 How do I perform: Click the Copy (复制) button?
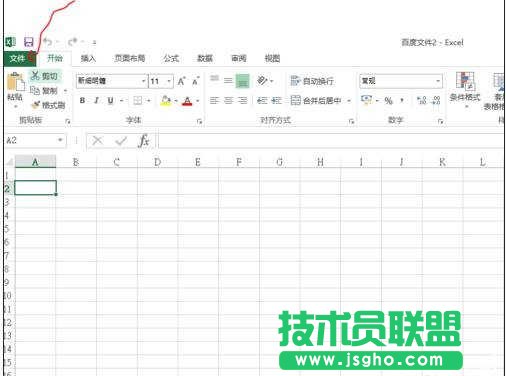click(44, 90)
